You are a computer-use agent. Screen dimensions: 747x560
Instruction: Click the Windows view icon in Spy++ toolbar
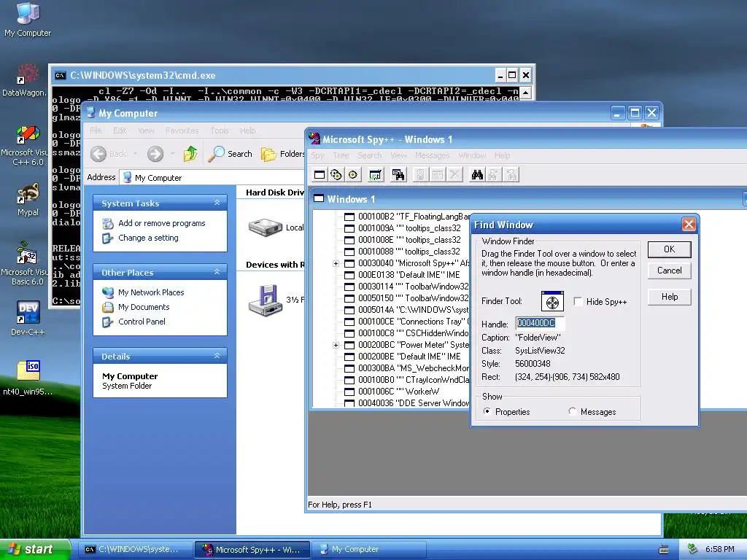(320, 175)
